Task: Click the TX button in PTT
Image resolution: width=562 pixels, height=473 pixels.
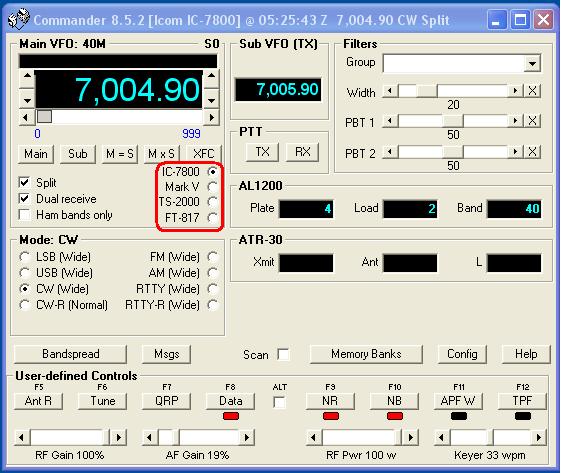Action: (262, 152)
